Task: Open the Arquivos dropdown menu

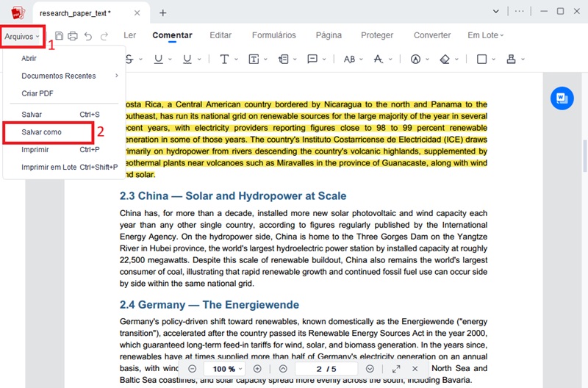Action: click(22, 36)
